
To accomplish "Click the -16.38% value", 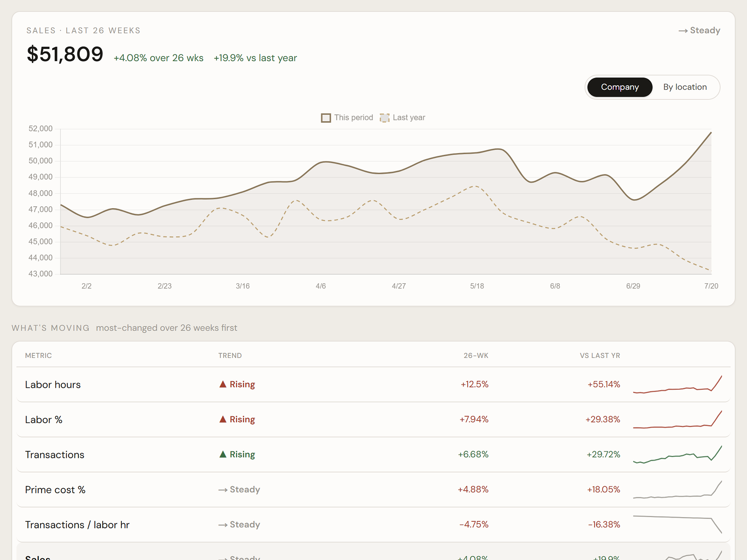I will click(x=604, y=525).
